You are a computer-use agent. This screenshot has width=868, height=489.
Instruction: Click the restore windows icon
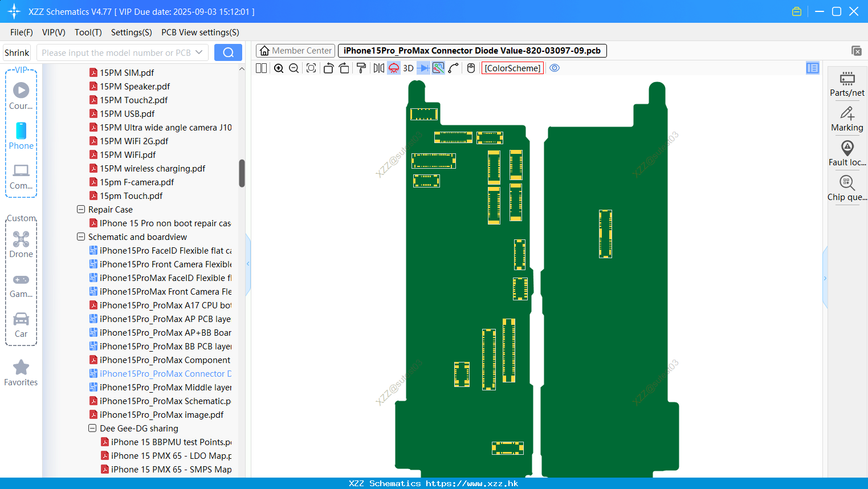[x=856, y=51]
